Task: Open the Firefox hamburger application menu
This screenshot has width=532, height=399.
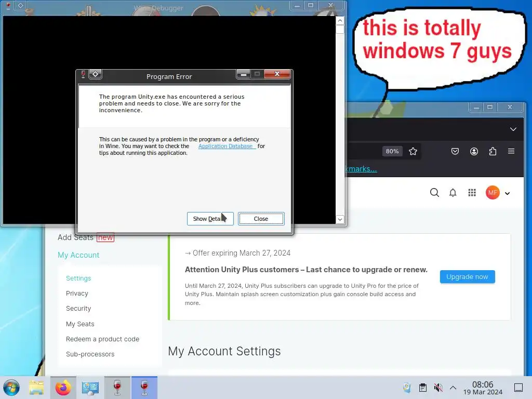Action: coord(511,151)
